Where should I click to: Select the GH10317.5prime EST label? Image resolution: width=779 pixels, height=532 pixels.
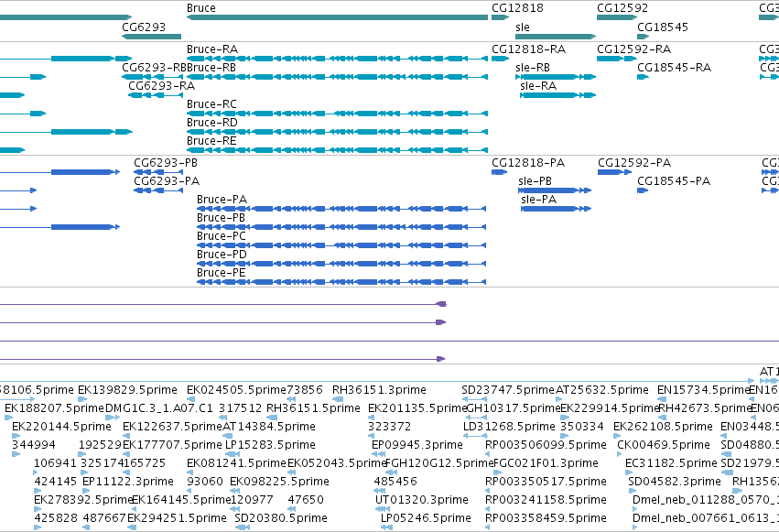pos(514,408)
